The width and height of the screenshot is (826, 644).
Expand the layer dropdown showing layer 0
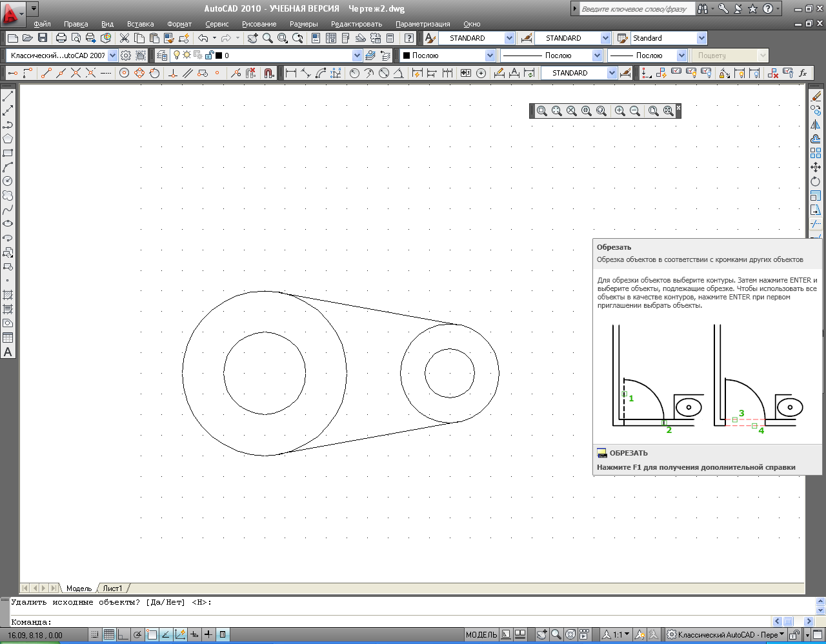[357, 55]
